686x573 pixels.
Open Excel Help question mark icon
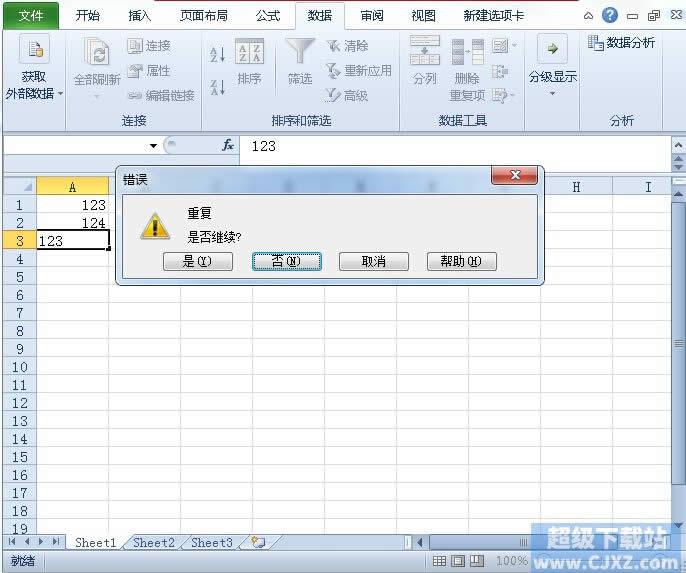(x=609, y=15)
